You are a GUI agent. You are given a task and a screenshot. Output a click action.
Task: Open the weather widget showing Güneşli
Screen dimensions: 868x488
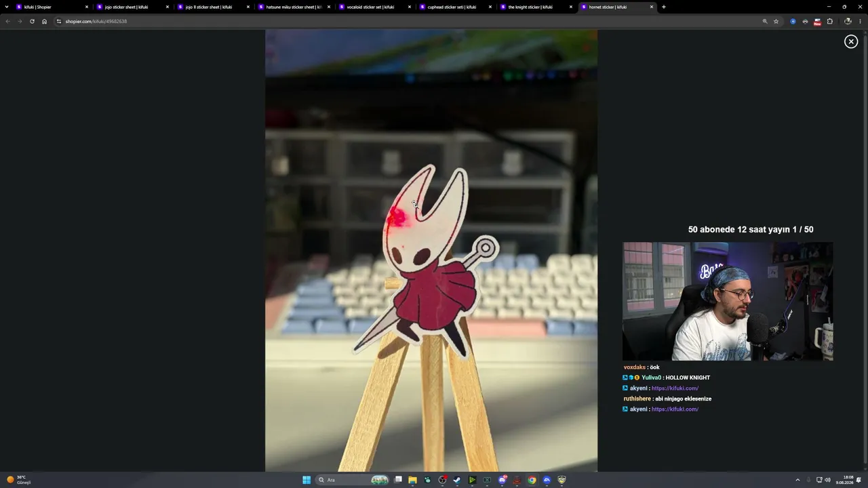pyautogui.click(x=19, y=480)
